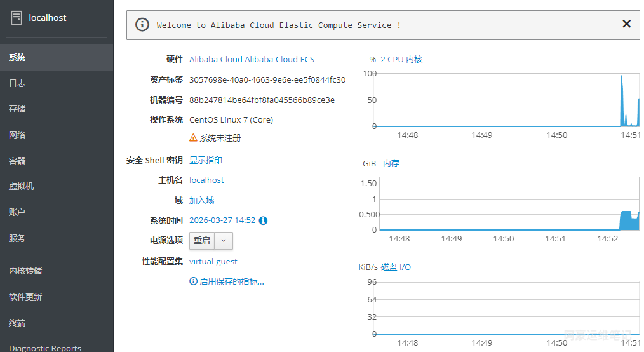Click the Alibaba Cloud ECS hardware link
The width and height of the screenshot is (644, 352).
pyautogui.click(x=252, y=59)
